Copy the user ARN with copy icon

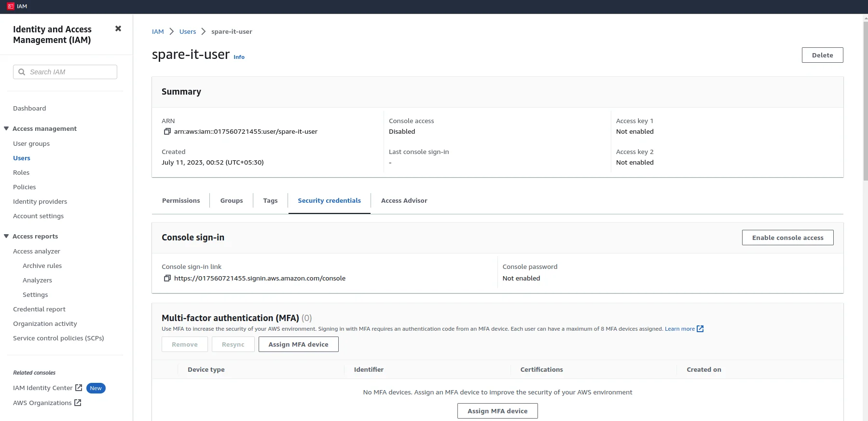[x=167, y=131]
